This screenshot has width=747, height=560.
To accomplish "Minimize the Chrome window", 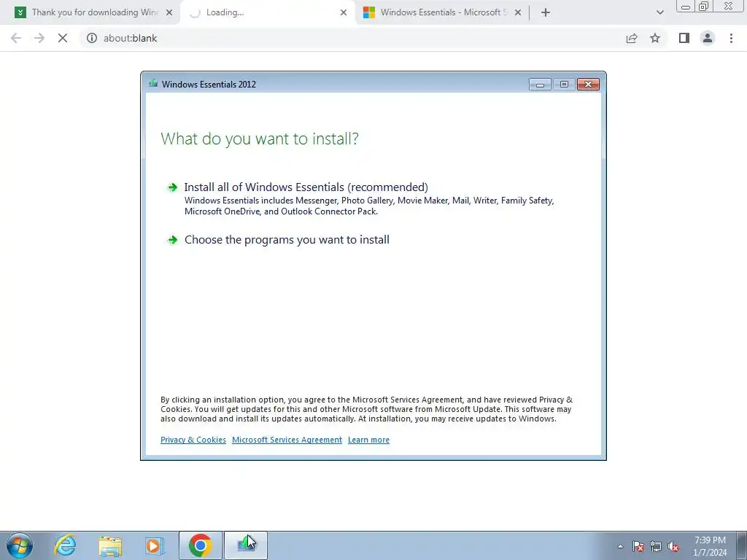I will coord(686,7).
